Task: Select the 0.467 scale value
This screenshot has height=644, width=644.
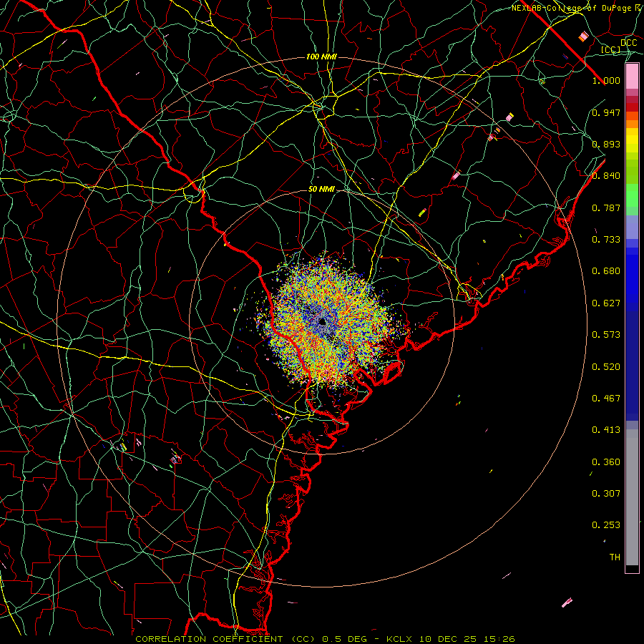Action: 606,398
